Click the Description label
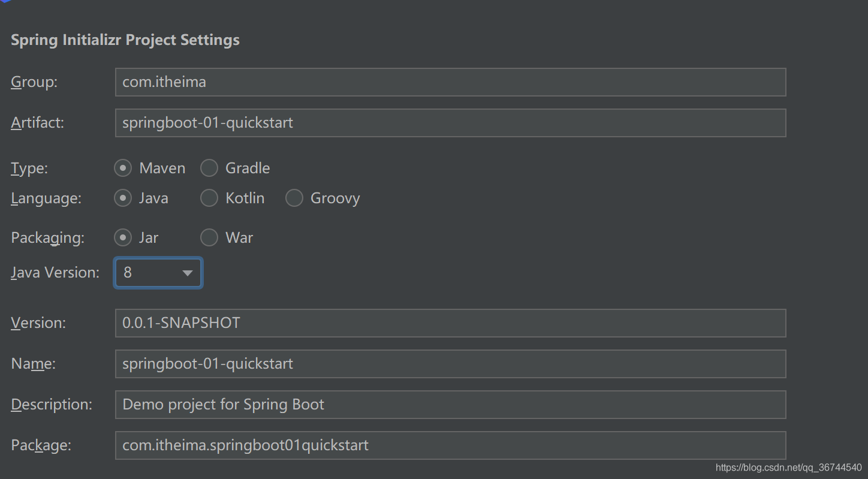This screenshot has height=479, width=868. [x=52, y=405]
